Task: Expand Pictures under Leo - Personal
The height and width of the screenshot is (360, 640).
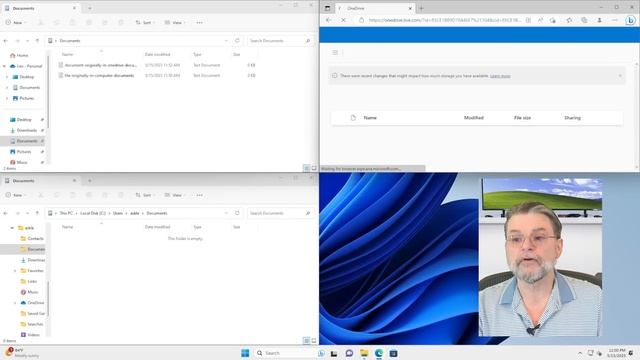Action: click(7, 98)
